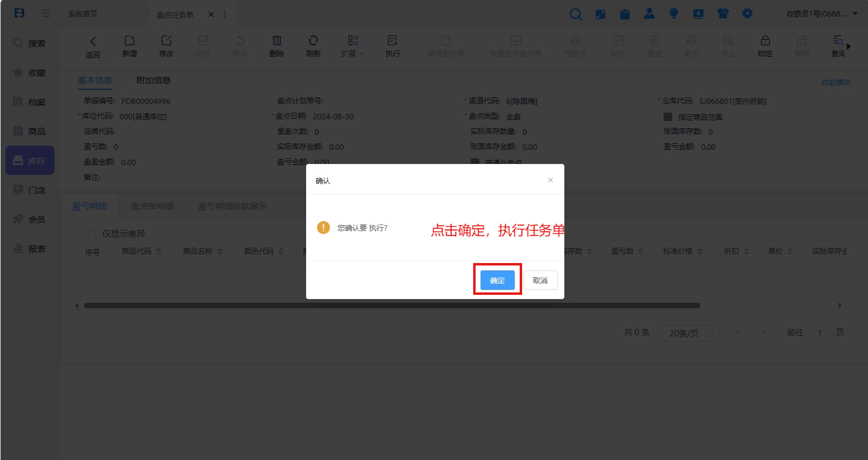Click the fullscreen expand icon in header
The height and width of the screenshot is (460, 868).
(x=600, y=14)
